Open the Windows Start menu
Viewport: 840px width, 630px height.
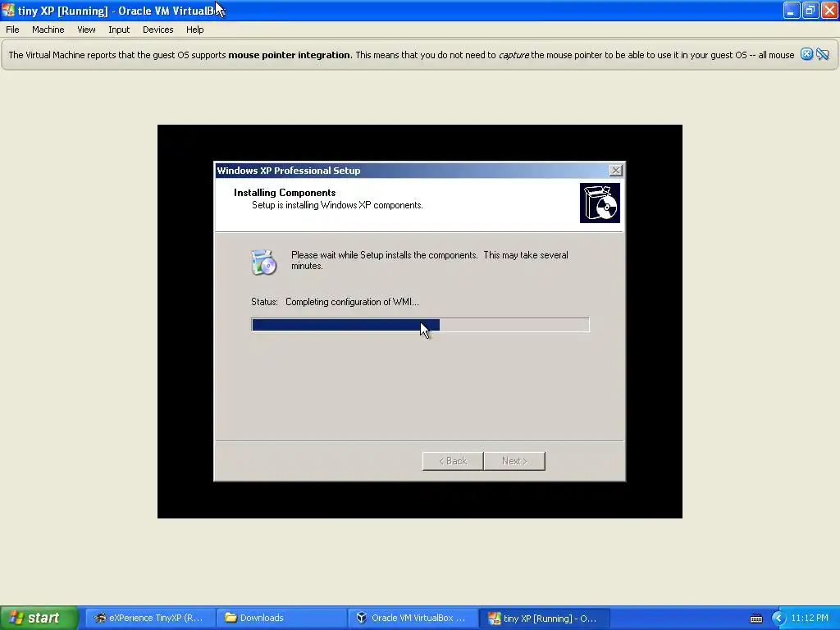[39, 618]
